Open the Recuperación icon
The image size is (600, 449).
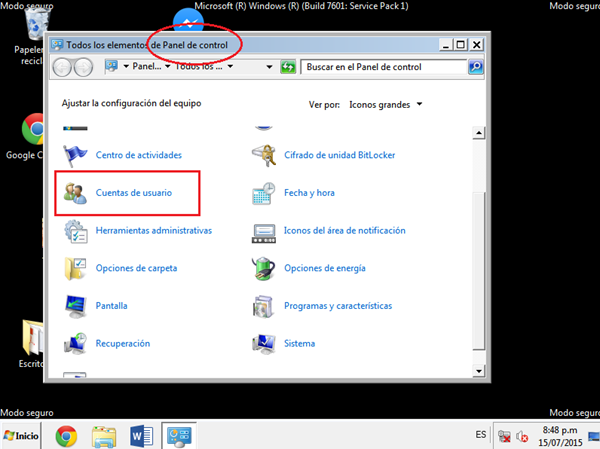(75, 343)
